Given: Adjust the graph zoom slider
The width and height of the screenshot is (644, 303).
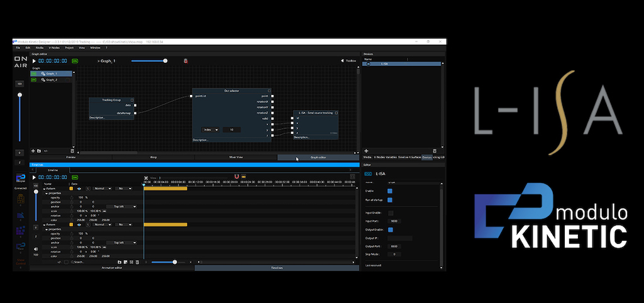Looking at the screenshot, I should pyautogui.click(x=165, y=61).
